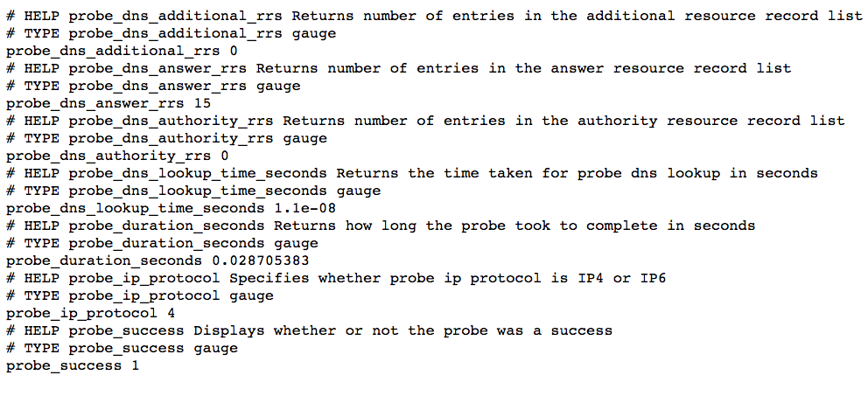Image resolution: width=868 pixels, height=403 pixels.
Task: Select the TYPE probe_ip_protocol gauge line
Action: click(140, 295)
